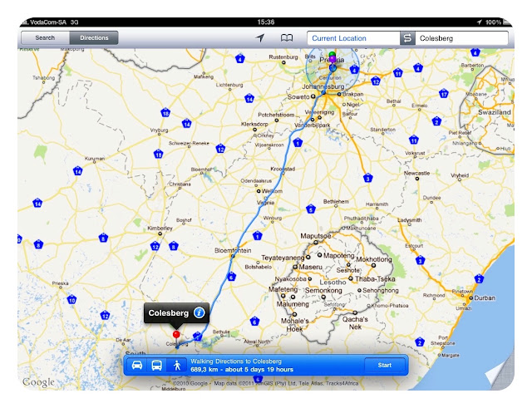Tap the Durban city label

click(485, 297)
